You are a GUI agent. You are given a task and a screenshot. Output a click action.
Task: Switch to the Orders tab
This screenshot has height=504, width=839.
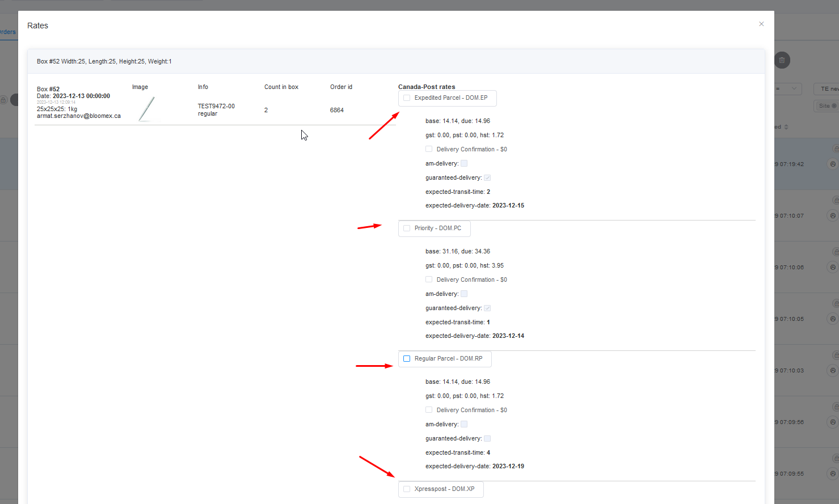(x=8, y=32)
